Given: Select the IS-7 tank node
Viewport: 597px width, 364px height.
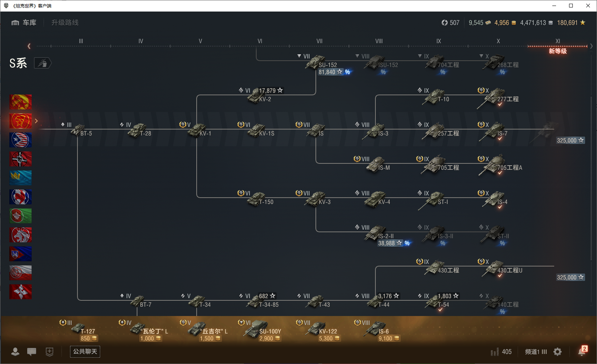Looking at the screenshot, I should [494, 132].
